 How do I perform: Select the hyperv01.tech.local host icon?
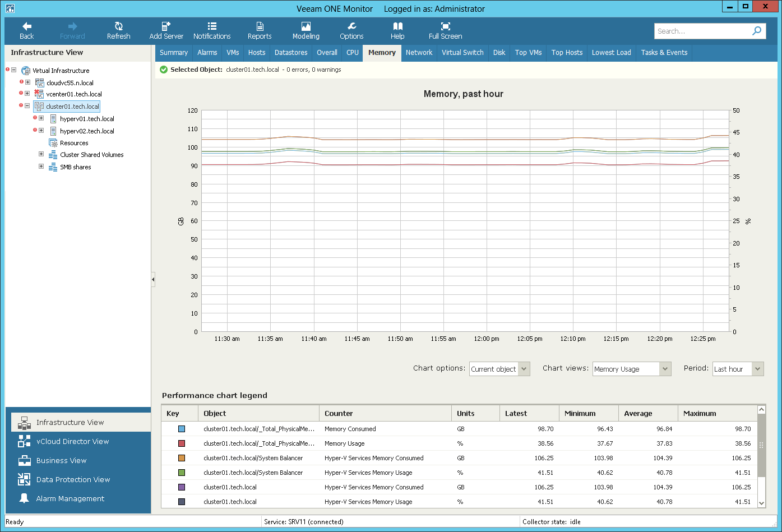pos(53,119)
